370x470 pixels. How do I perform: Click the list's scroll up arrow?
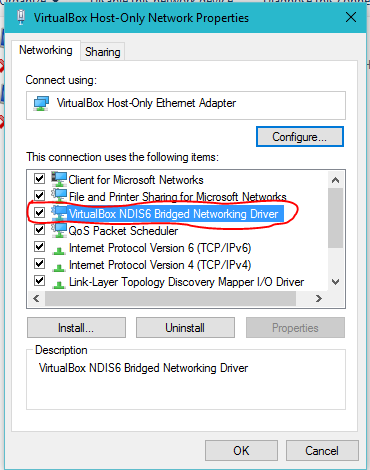pyautogui.click(x=335, y=180)
